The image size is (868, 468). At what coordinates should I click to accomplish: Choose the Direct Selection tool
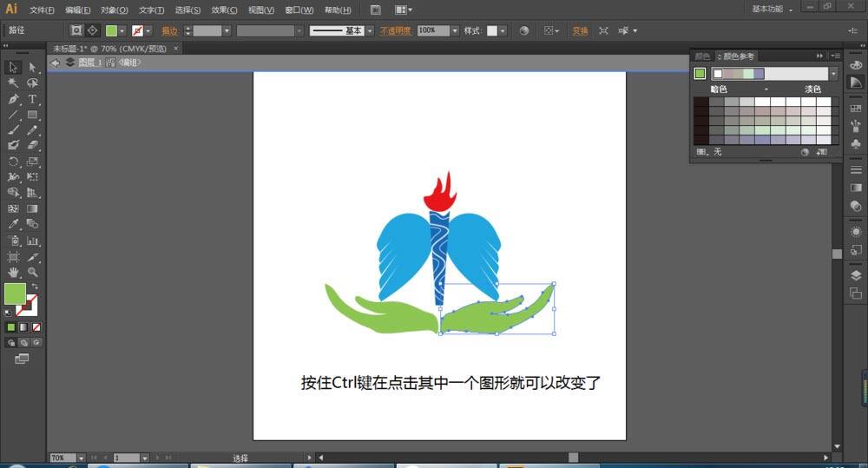pos(32,67)
